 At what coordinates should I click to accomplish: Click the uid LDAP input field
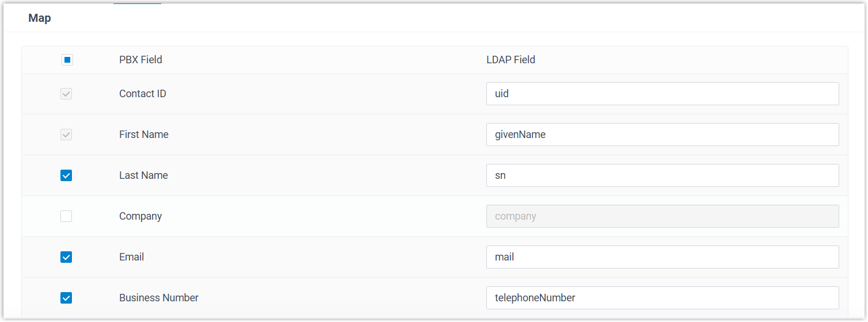pos(662,94)
